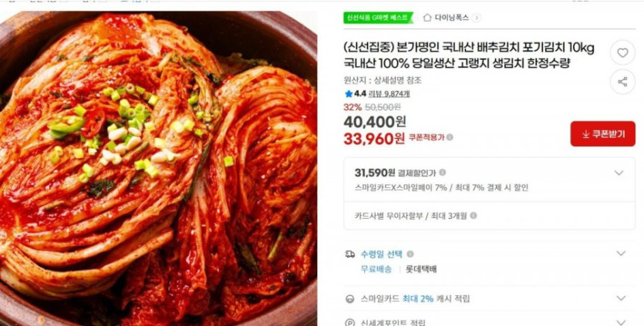Click the share icon button

[x=622, y=82]
